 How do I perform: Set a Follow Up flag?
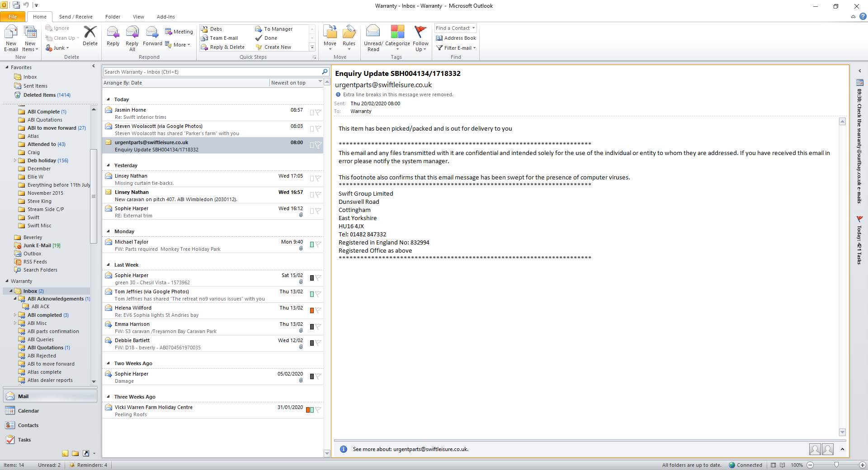coord(420,38)
